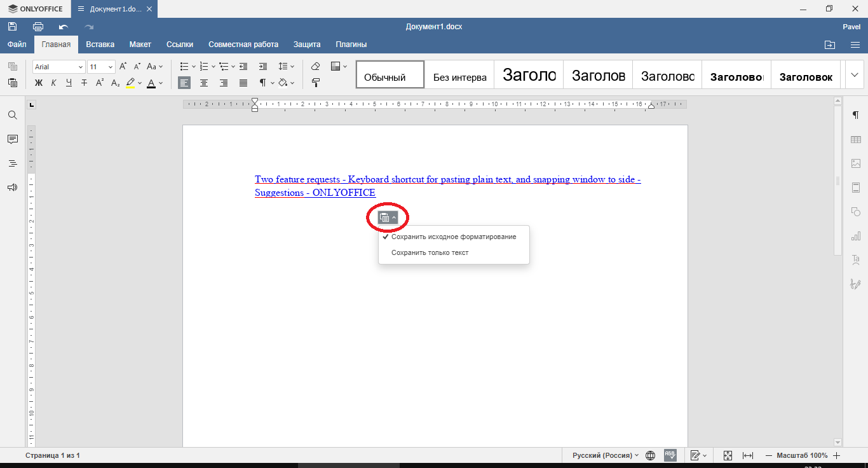Justify the paragraph text
Screen dimensions: 868x468
(x=243, y=83)
